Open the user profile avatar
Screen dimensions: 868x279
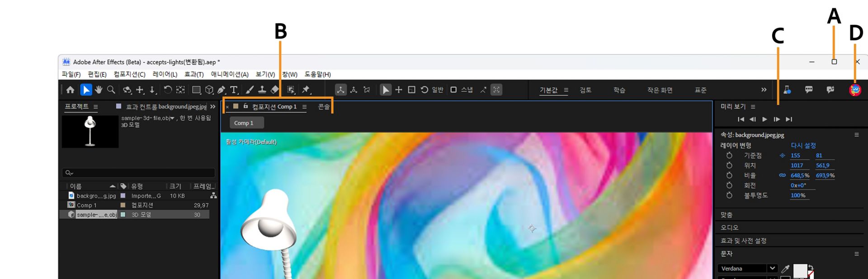[855, 90]
